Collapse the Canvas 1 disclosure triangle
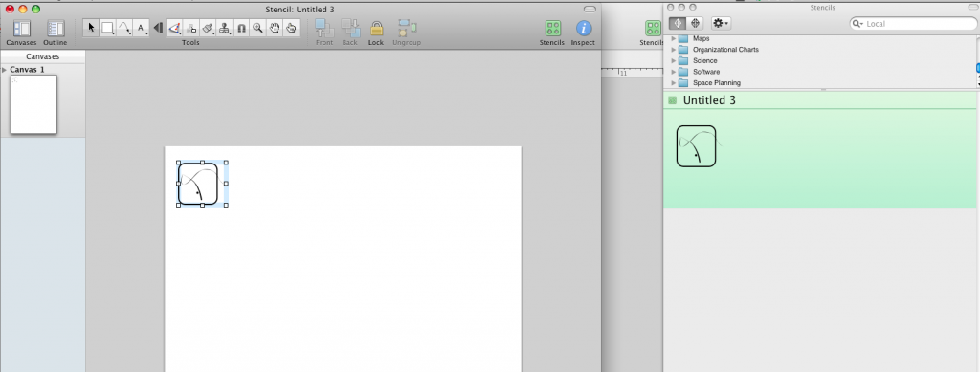The image size is (980, 372). (5, 69)
